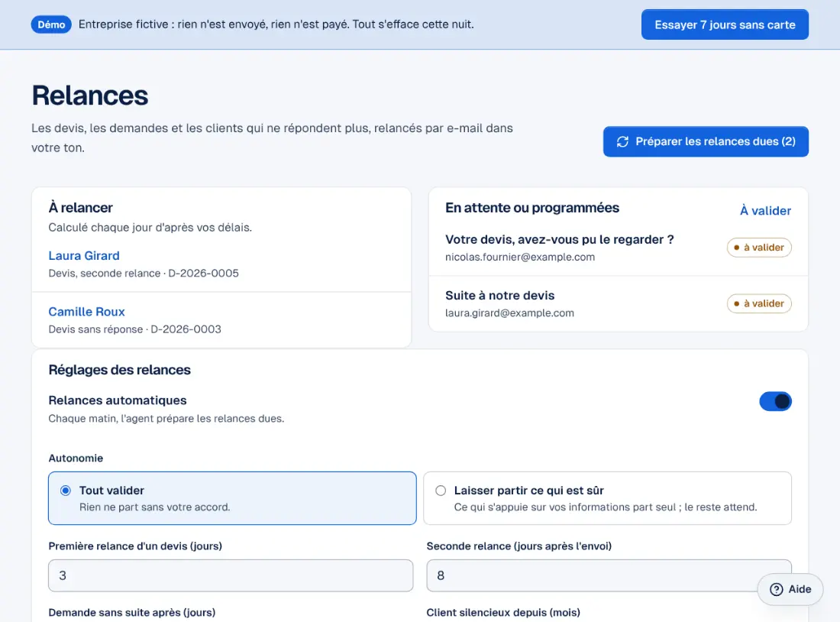The width and height of the screenshot is (840, 622).
Task: Click the text "Devis, seconde relance · D-2026-0005"
Action: 144,274
